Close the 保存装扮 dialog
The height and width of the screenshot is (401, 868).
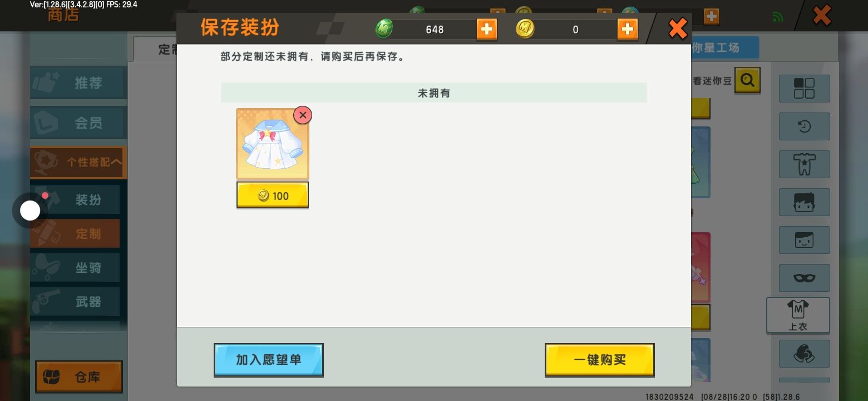pos(678,28)
